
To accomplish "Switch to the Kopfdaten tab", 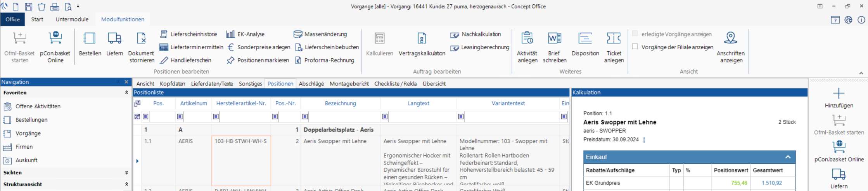I will 172,84.
